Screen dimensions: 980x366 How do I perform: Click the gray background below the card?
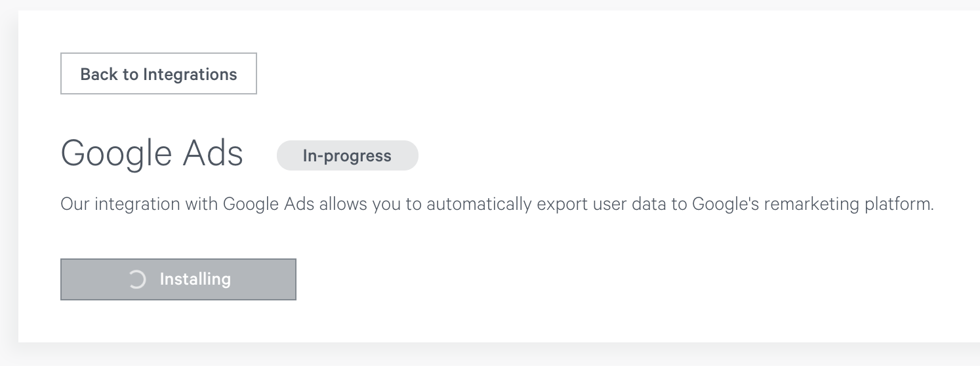pos(490,356)
